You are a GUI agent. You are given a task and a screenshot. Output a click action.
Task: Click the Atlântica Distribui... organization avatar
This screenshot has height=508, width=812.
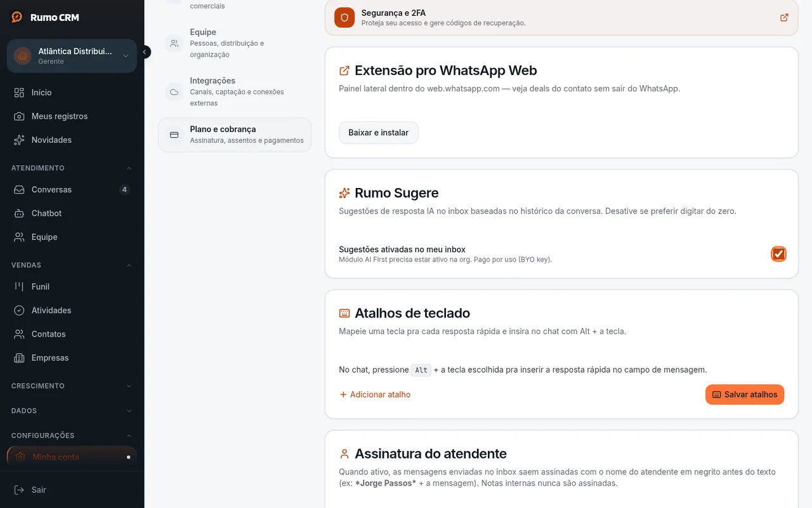23,56
